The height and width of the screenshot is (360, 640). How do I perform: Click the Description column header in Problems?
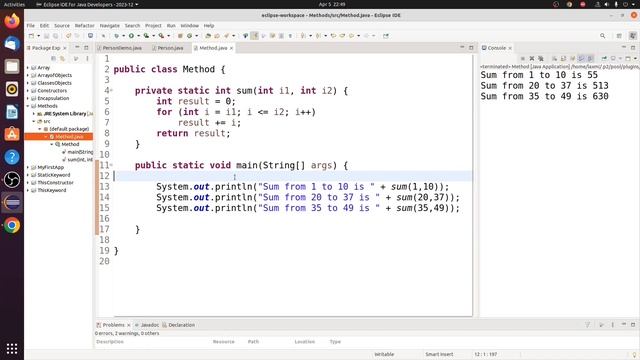[x=110, y=342]
